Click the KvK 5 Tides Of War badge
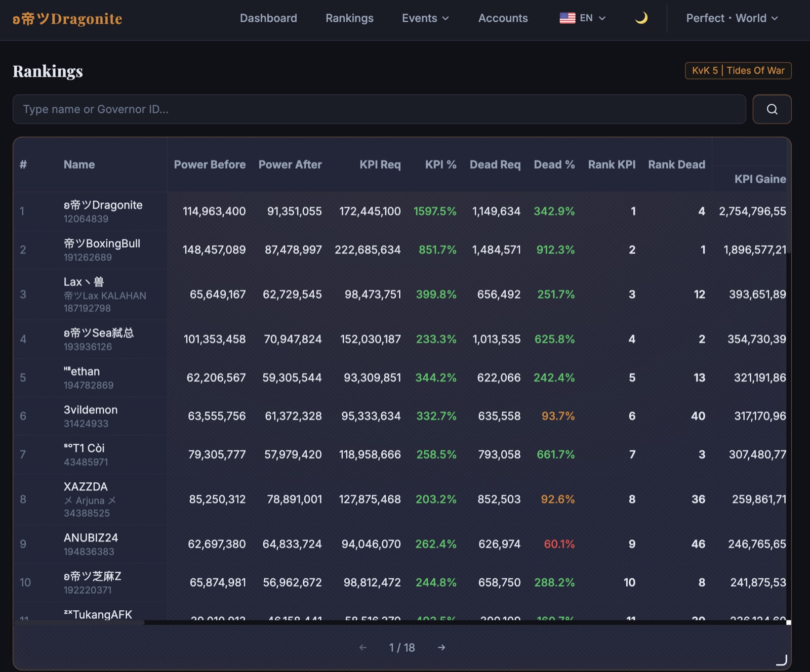Screen dimensions: 810x672 (x=738, y=70)
